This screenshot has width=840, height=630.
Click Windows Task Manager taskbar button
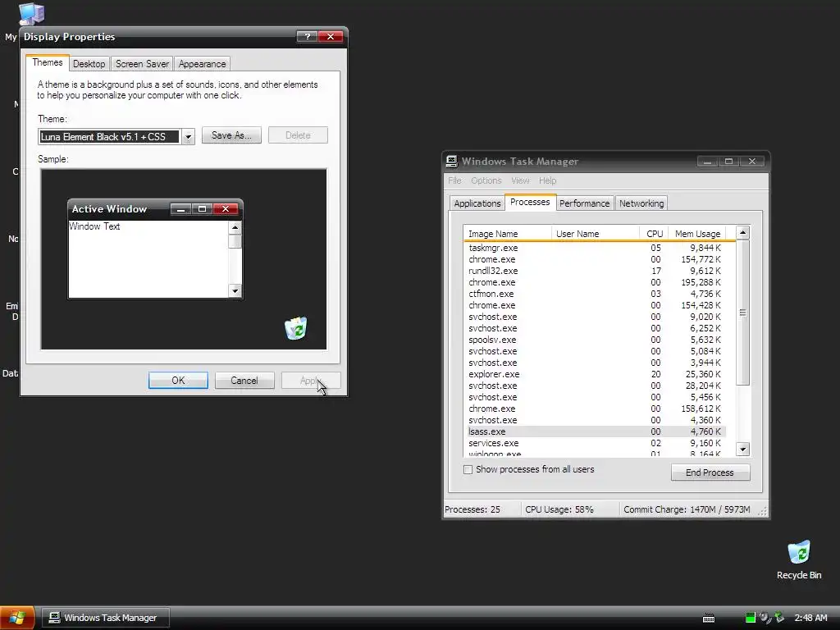pyautogui.click(x=106, y=618)
